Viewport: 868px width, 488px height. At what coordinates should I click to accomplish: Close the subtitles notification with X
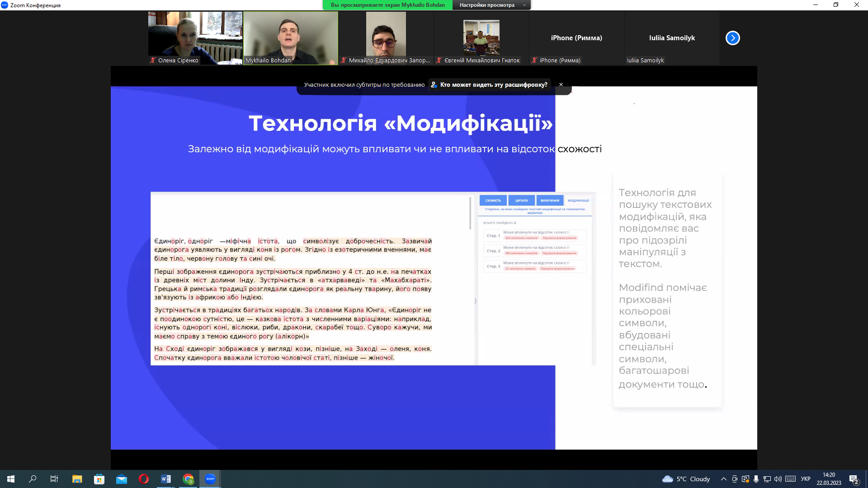561,84
